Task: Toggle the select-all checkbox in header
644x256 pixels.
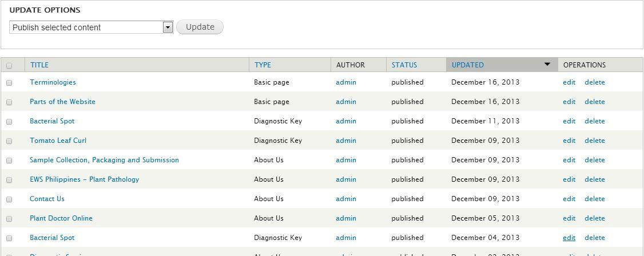Action: click(x=9, y=66)
